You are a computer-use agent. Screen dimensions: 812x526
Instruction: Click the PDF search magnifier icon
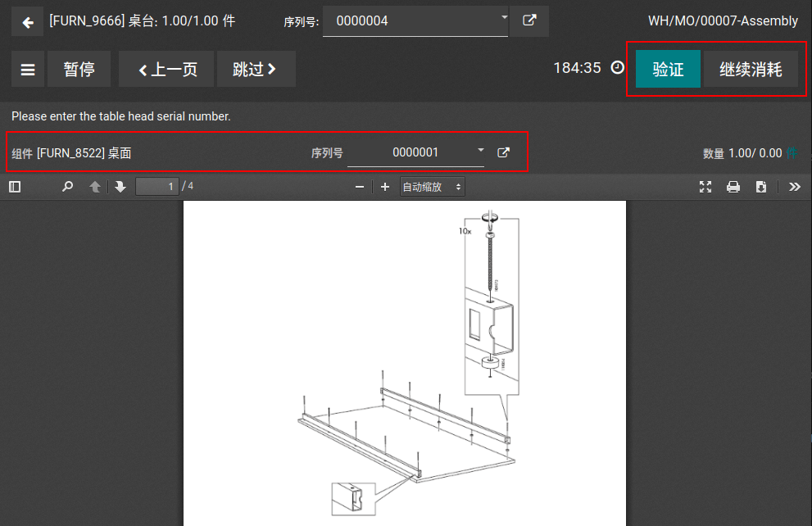point(68,187)
